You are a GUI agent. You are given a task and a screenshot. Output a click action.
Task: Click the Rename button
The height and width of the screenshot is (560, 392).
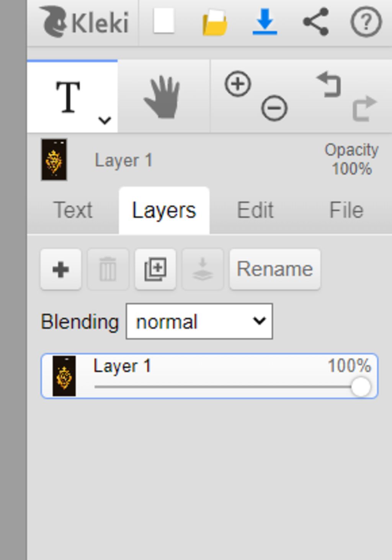click(275, 269)
